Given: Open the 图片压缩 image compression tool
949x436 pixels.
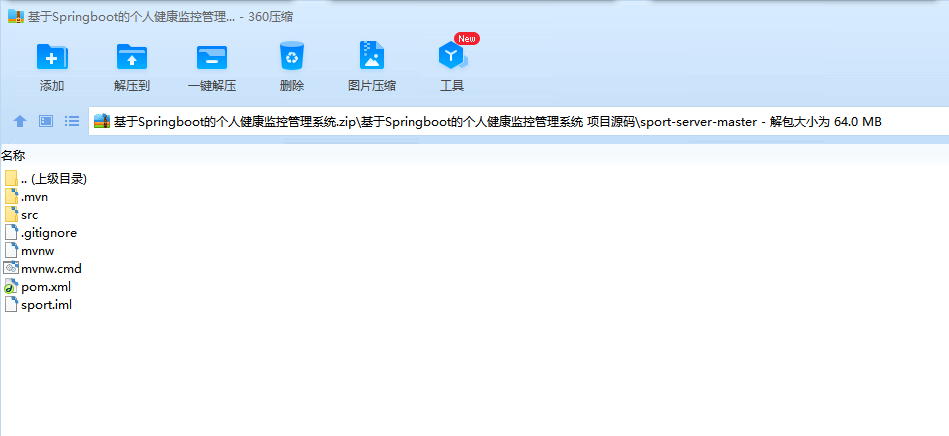Looking at the screenshot, I should [x=372, y=56].
